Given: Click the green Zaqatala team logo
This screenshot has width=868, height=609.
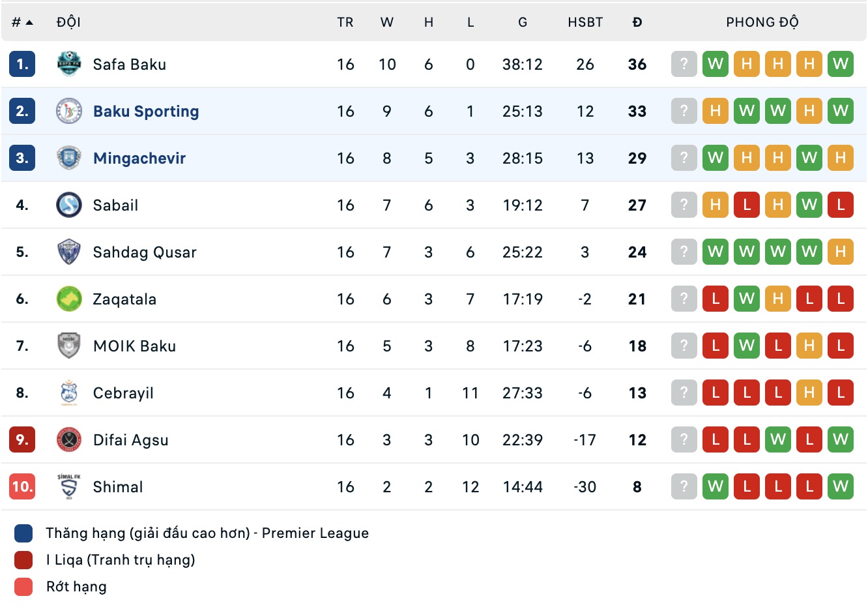Looking at the screenshot, I should coord(68,299).
